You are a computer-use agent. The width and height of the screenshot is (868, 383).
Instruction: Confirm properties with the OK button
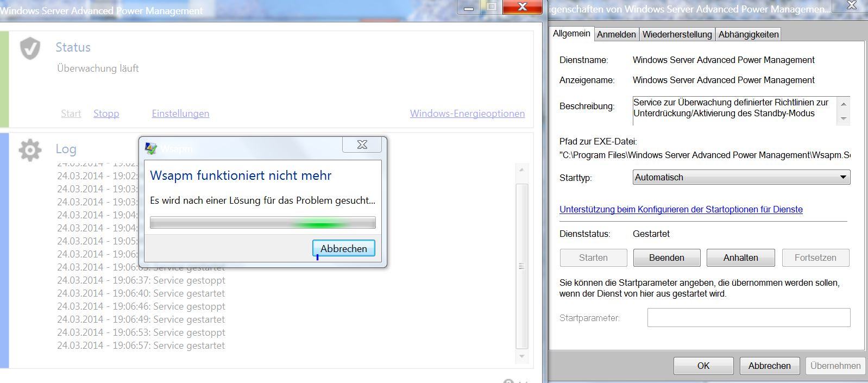(x=703, y=366)
